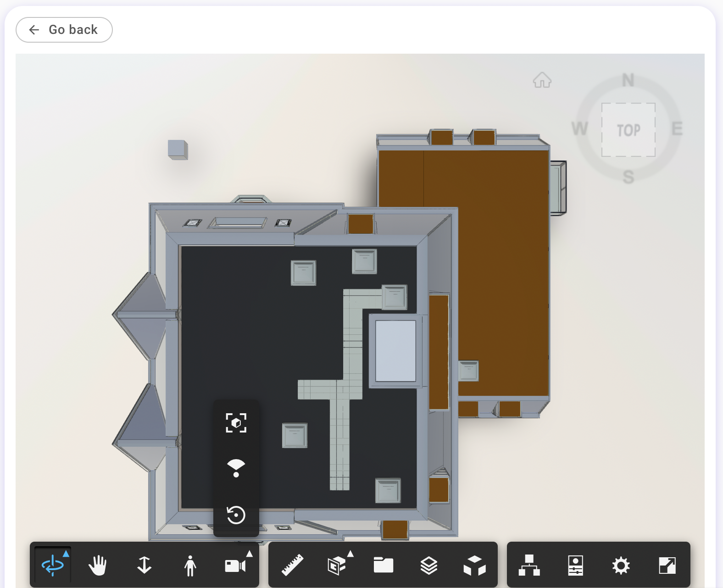The width and height of the screenshot is (723, 588).
Task: Click E on the compass
Action: 677,129
